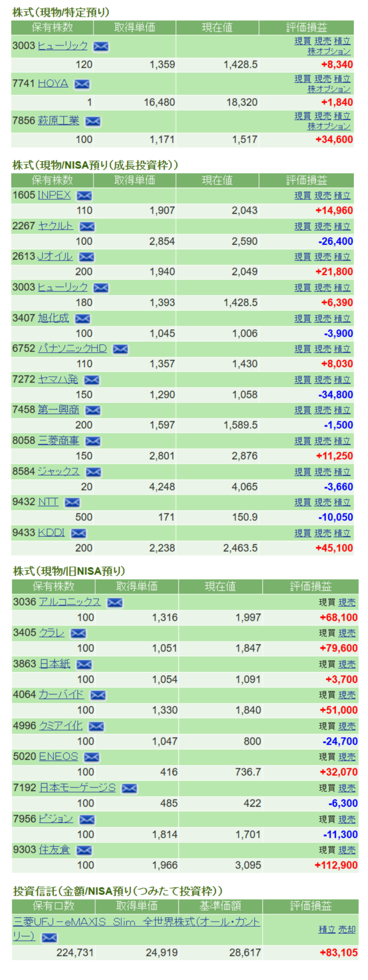Click 現売 link for the クラレ holding
Viewport: 368px width, 980px height.
point(347,633)
